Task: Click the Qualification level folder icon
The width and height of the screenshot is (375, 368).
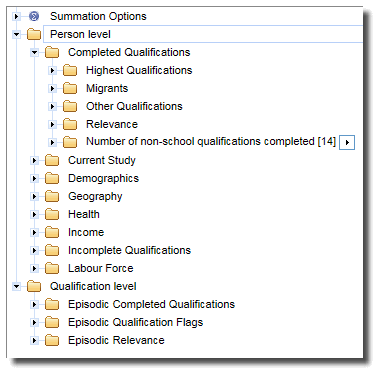Action: (x=34, y=286)
